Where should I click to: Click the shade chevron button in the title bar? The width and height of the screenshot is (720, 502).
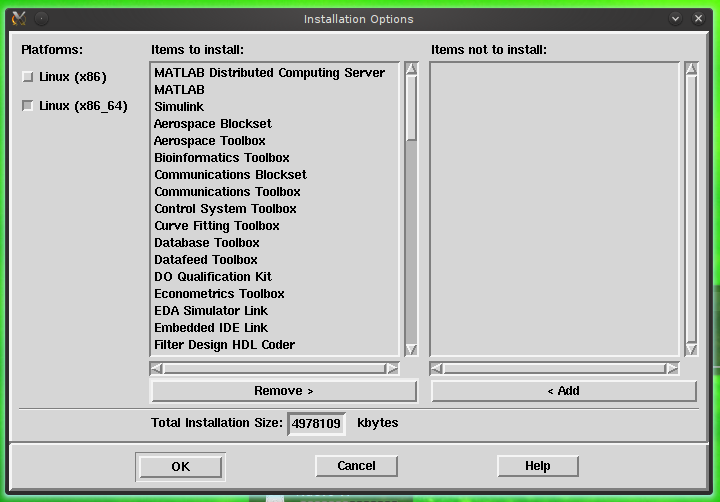(675, 19)
